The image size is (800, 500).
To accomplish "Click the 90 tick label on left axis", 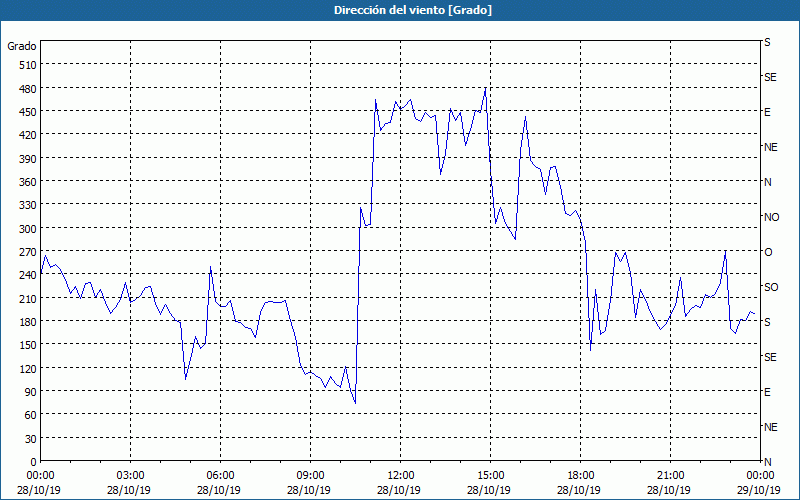I will [x=31, y=392].
